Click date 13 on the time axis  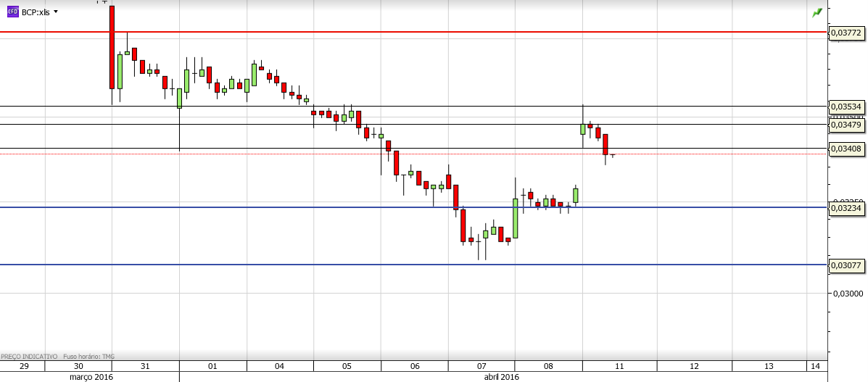click(x=769, y=367)
